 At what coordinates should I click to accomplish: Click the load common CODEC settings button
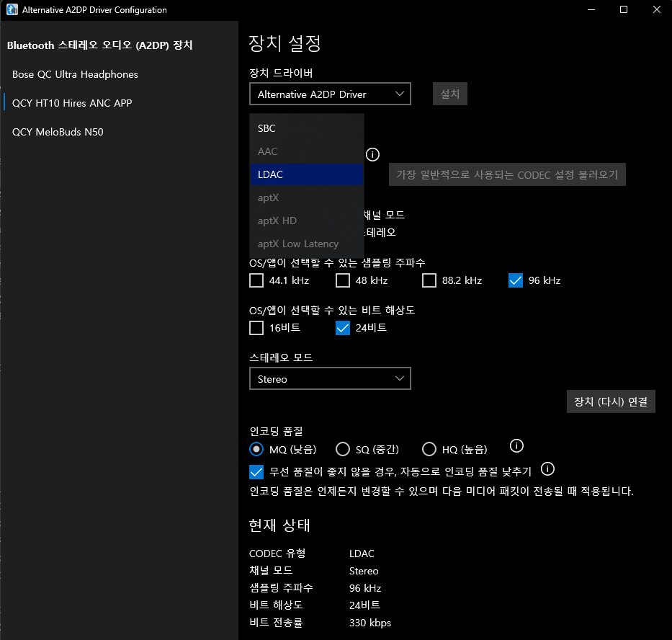507,174
